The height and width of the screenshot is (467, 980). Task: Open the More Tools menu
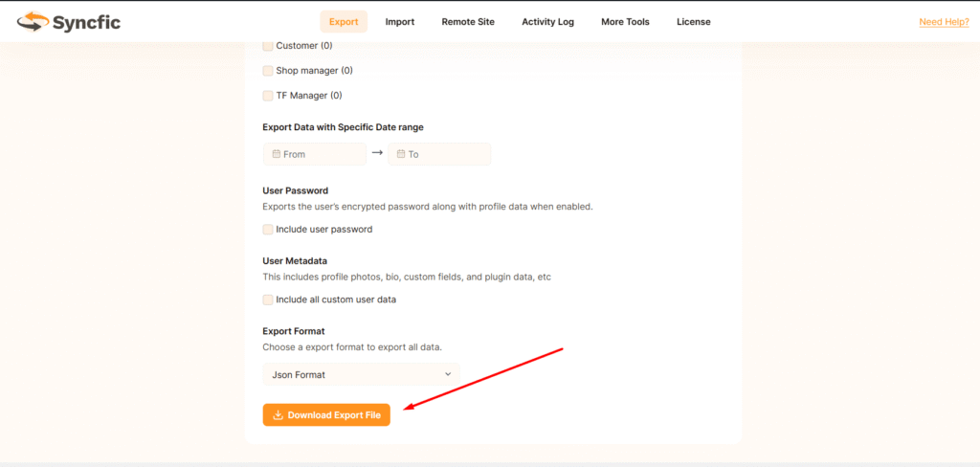click(625, 22)
